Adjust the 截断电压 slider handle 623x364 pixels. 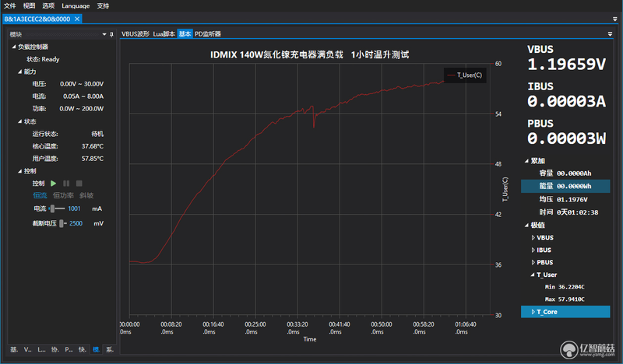point(62,223)
